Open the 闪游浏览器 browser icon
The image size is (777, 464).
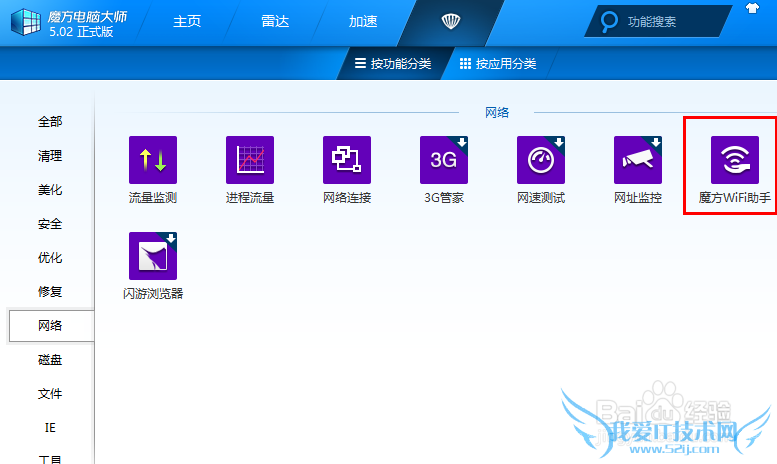(x=153, y=256)
